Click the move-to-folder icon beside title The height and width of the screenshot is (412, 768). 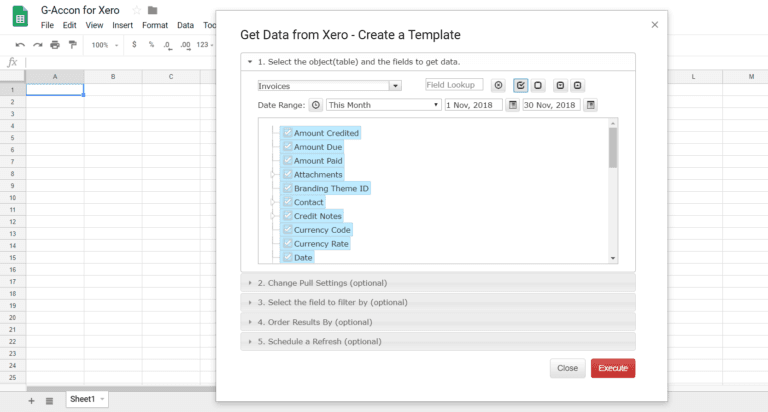pyautogui.click(x=152, y=10)
